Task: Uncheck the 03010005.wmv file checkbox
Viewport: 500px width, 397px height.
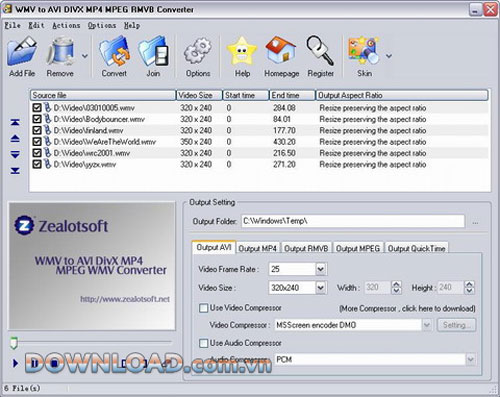Action: tap(37, 108)
